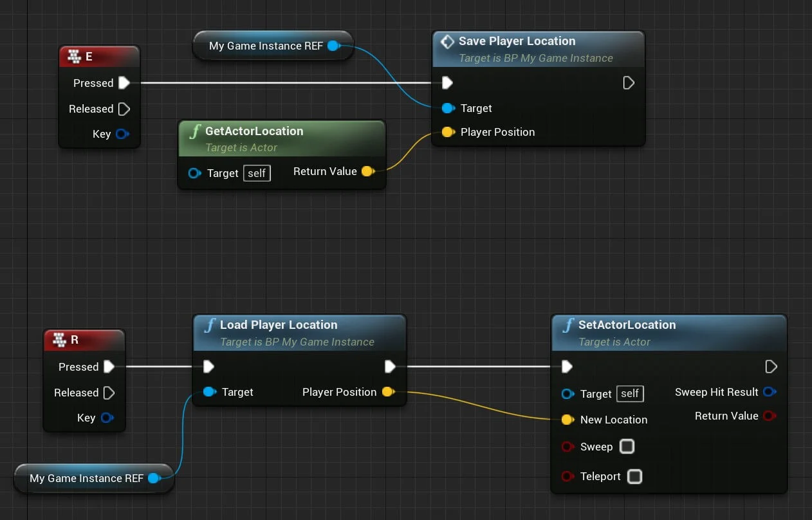Screen dimensions: 812x520
Task: Click the Teleport input pin on SetActorLocation
Action: point(567,476)
